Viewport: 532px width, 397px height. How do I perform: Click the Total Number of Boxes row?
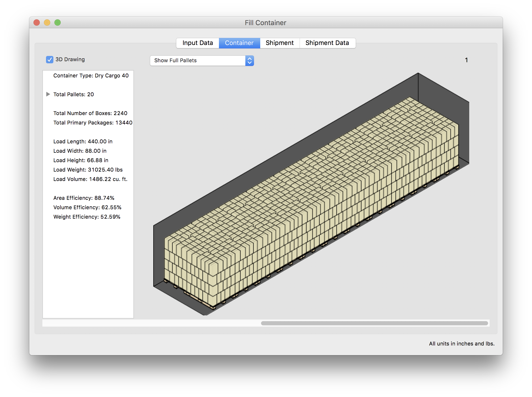click(x=90, y=113)
